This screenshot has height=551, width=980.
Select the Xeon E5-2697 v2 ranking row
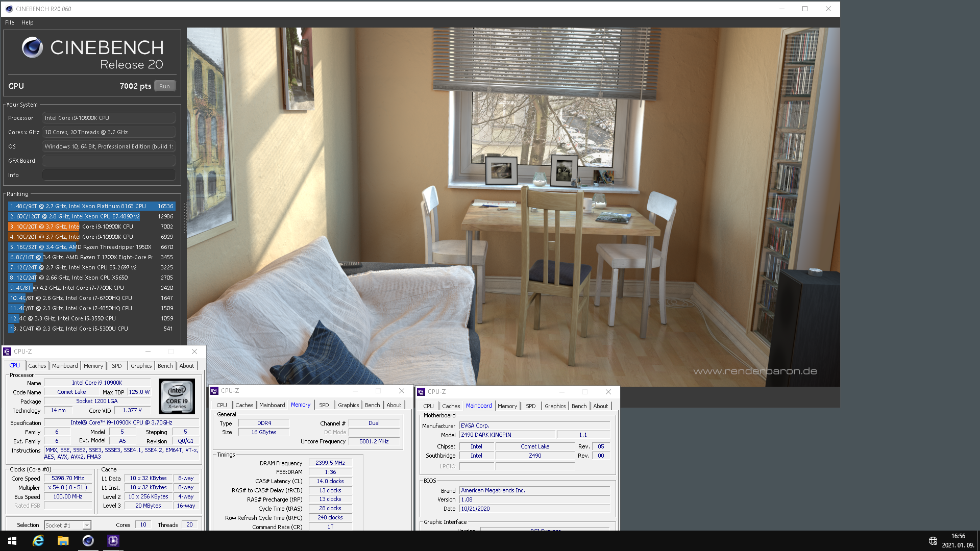[92, 267]
